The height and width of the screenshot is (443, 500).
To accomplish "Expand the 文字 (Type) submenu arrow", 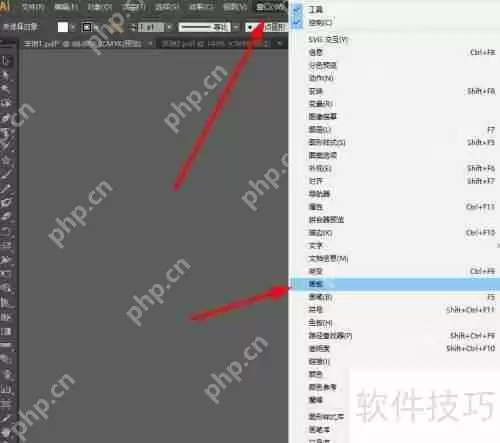I will click(498, 246).
